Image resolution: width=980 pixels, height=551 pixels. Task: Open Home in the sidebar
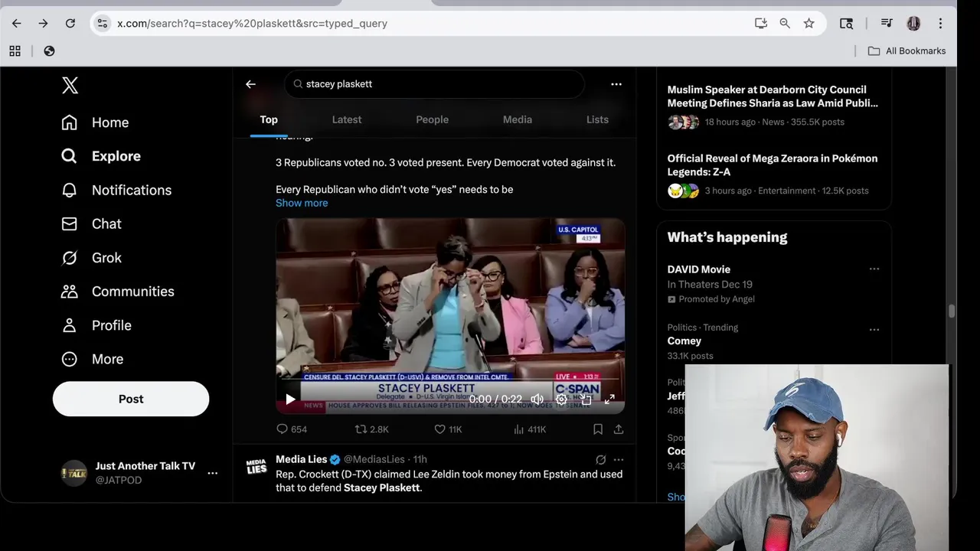coord(110,122)
